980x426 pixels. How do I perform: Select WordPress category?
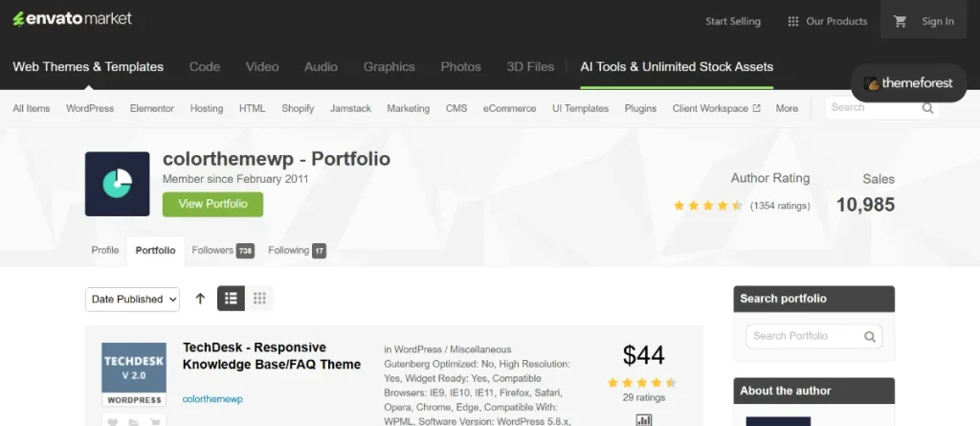90,108
